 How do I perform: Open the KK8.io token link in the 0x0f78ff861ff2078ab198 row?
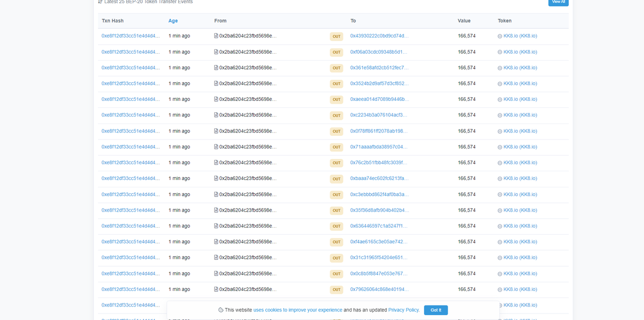pyautogui.click(x=520, y=131)
